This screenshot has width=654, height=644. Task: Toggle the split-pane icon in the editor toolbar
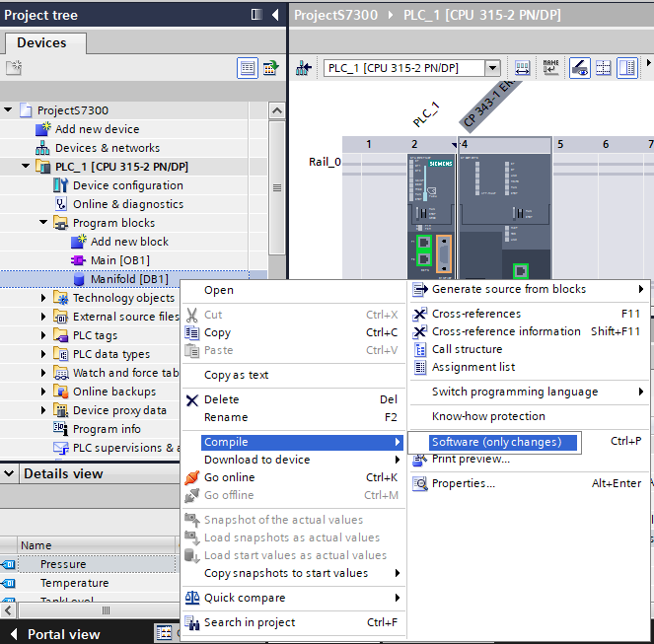coord(627,68)
